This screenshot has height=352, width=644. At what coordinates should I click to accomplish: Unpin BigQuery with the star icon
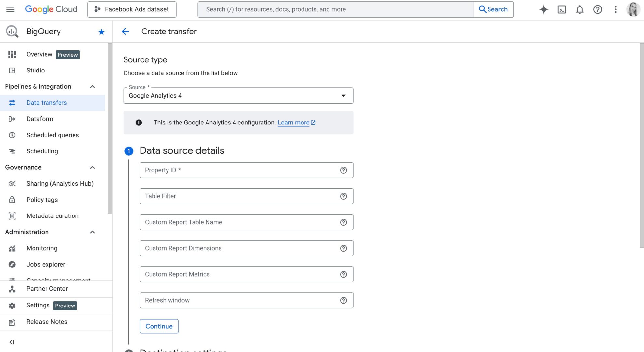pyautogui.click(x=101, y=32)
